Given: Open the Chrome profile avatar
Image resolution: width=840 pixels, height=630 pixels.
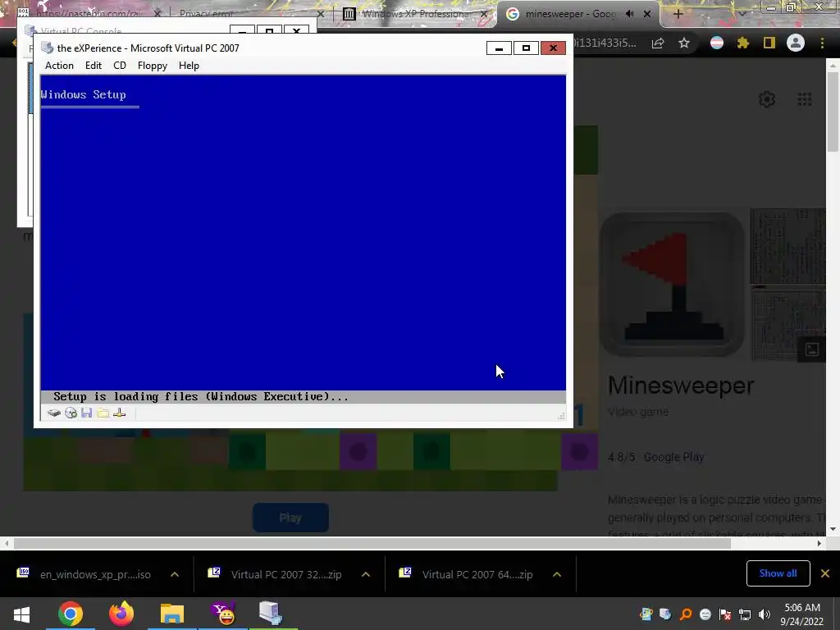Looking at the screenshot, I should (796, 43).
